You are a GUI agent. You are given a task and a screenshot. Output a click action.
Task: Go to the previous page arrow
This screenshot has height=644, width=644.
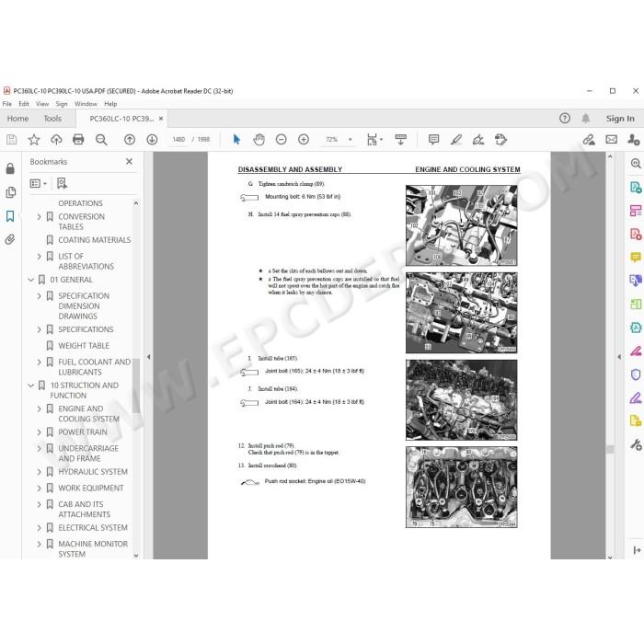pos(130,140)
